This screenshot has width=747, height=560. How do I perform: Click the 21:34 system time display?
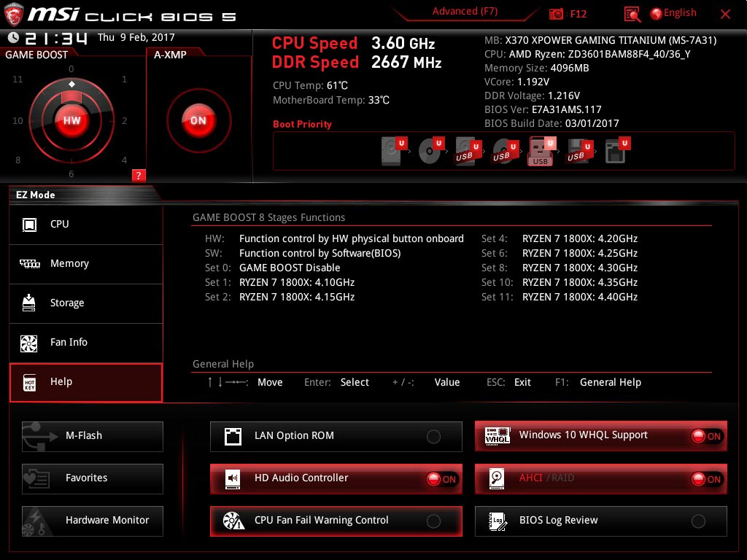pyautogui.click(x=56, y=38)
